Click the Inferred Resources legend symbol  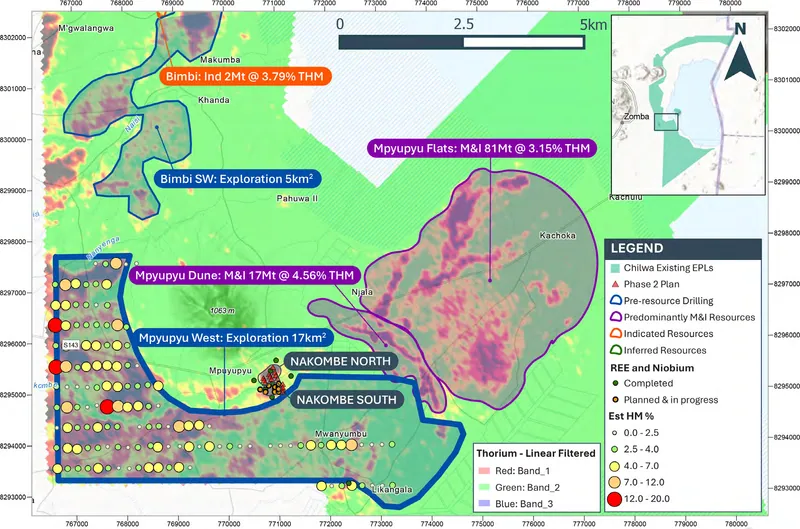click(x=616, y=350)
